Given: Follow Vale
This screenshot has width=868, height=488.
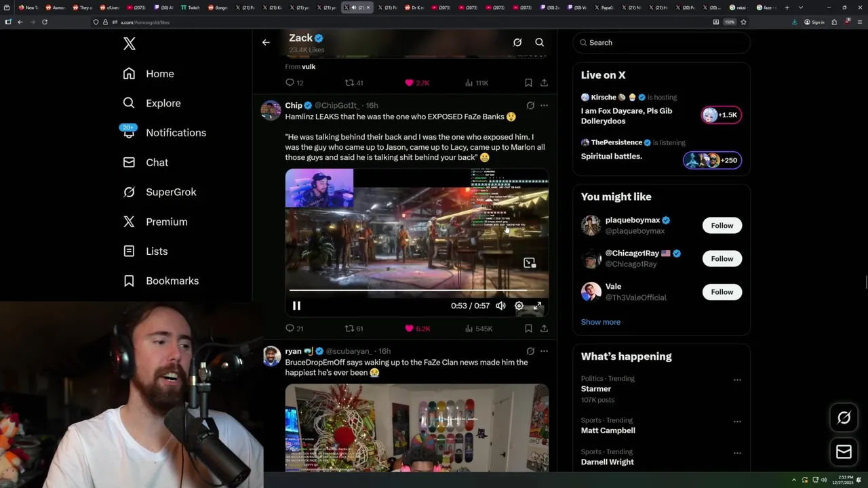Looking at the screenshot, I should pos(722,291).
